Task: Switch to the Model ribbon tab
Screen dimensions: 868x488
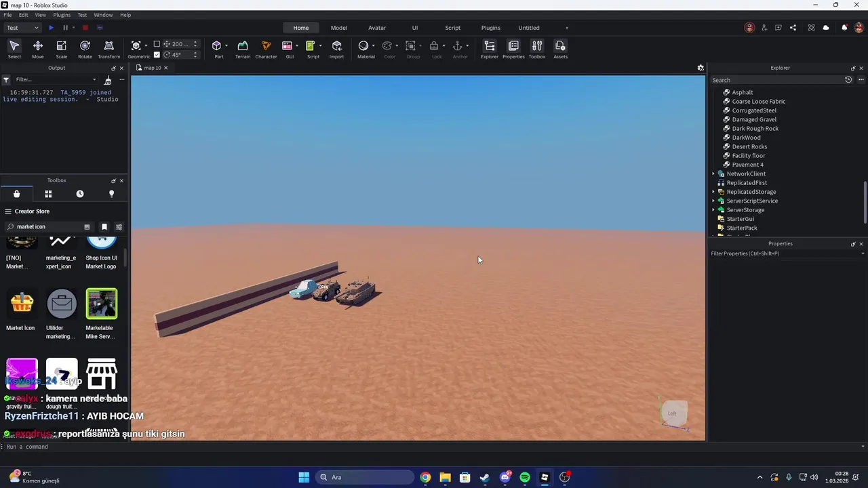Action: pos(339,28)
